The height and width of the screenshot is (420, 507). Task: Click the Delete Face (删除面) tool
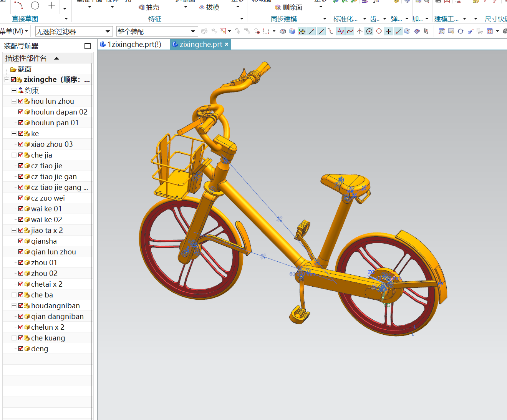tap(288, 7)
